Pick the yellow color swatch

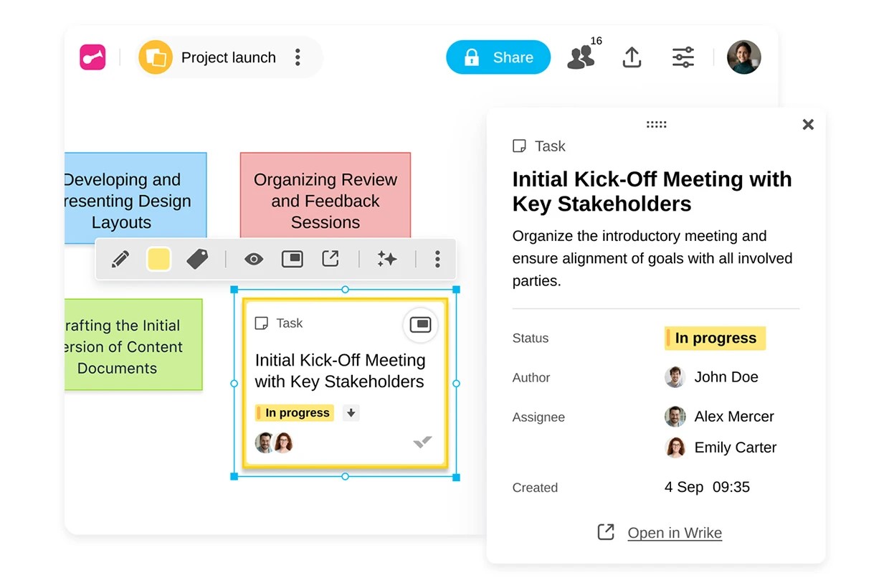(158, 259)
